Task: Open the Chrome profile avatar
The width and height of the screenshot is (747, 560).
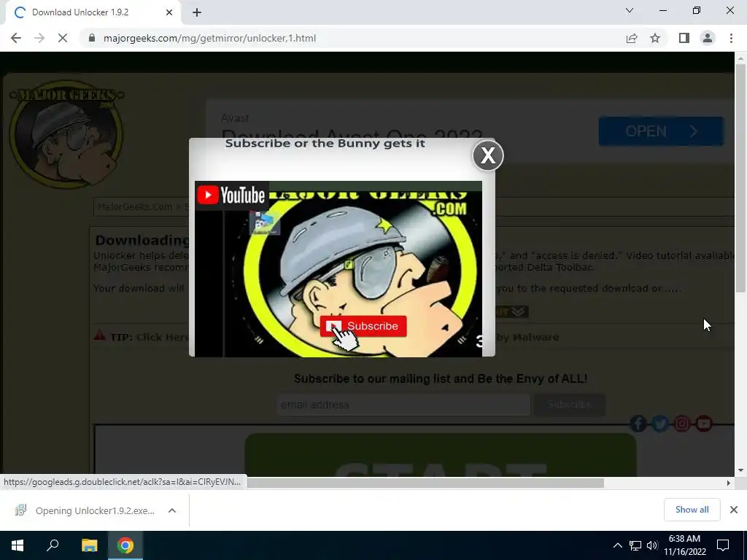Action: click(x=708, y=38)
